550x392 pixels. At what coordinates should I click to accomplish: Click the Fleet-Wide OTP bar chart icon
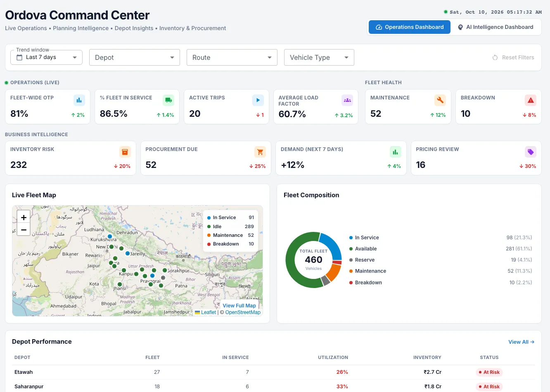click(79, 100)
